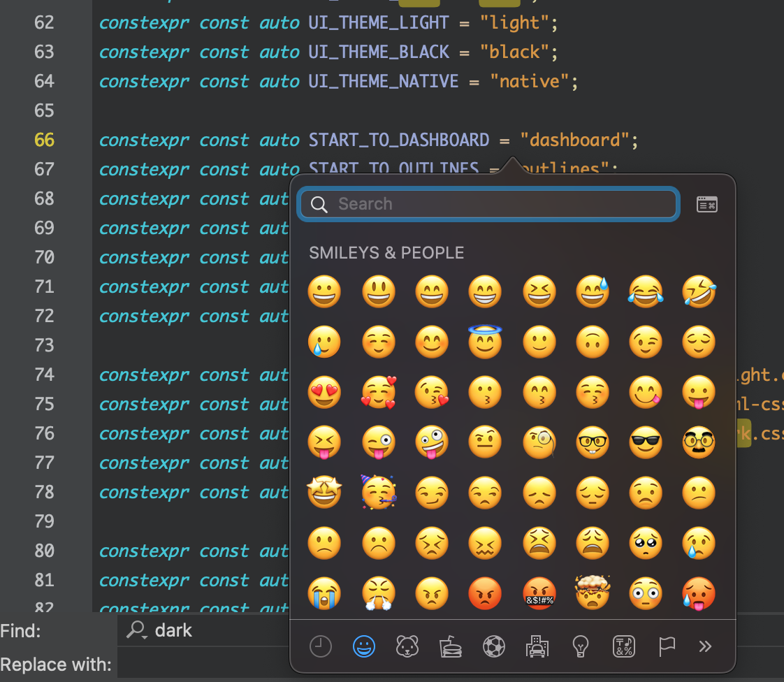Insert the partying face emoji
Screen dimensions: 784x682
[379, 493]
